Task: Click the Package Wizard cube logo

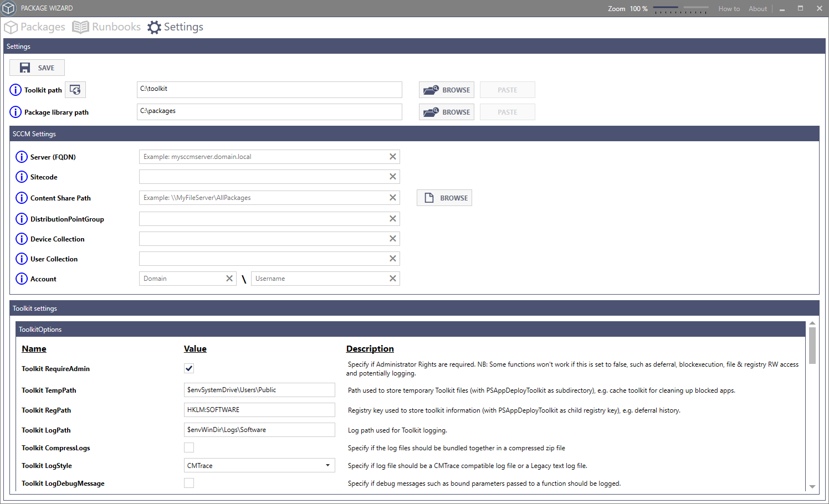Action: (9, 8)
